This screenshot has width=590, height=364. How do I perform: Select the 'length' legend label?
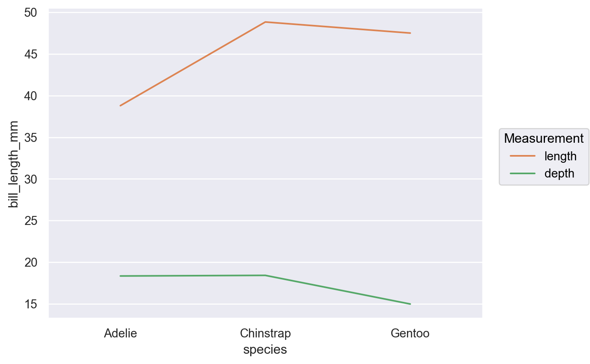pos(560,156)
